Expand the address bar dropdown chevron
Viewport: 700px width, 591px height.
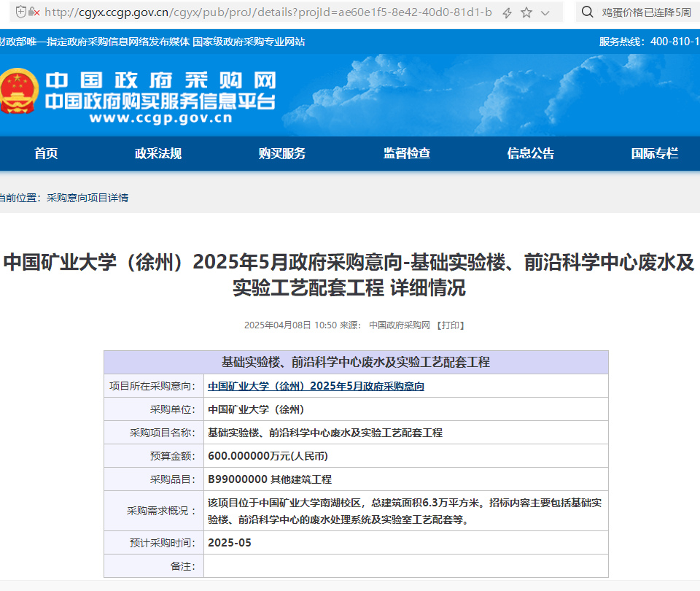(545, 13)
